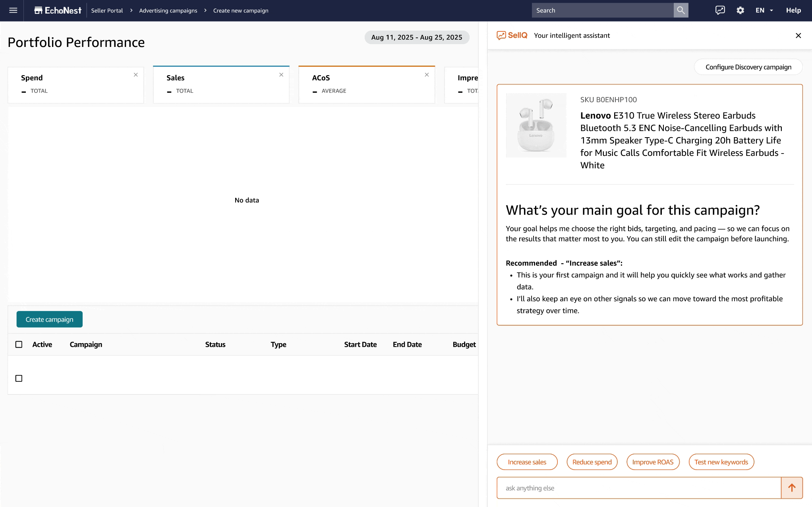Click the EchoNest store logo
812x507 pixels.
pos(58,10)
